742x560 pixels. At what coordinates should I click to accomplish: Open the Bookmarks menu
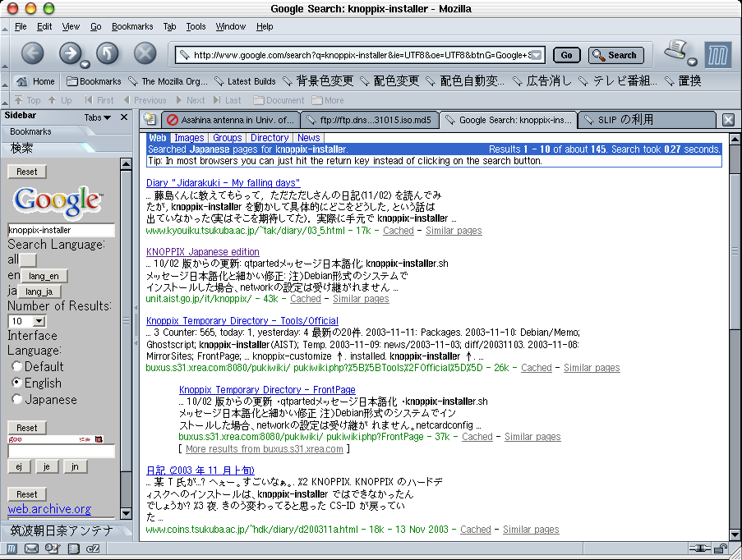click(132, 26)
